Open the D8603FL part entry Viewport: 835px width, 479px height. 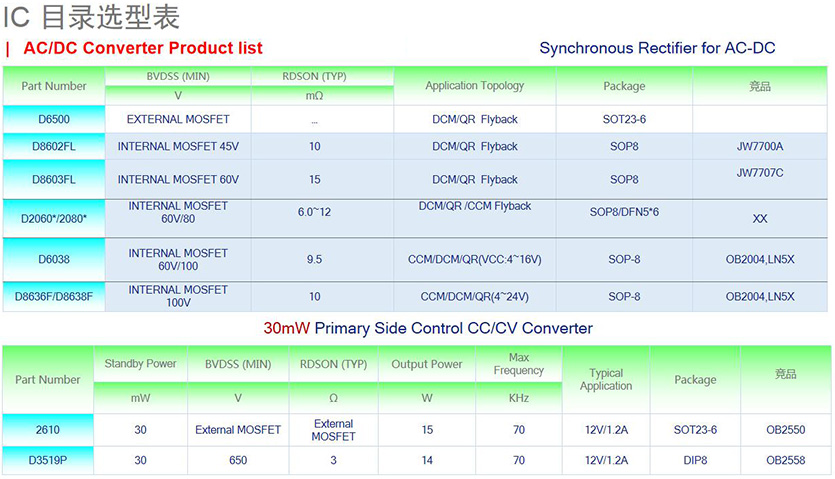coord(53,179)
